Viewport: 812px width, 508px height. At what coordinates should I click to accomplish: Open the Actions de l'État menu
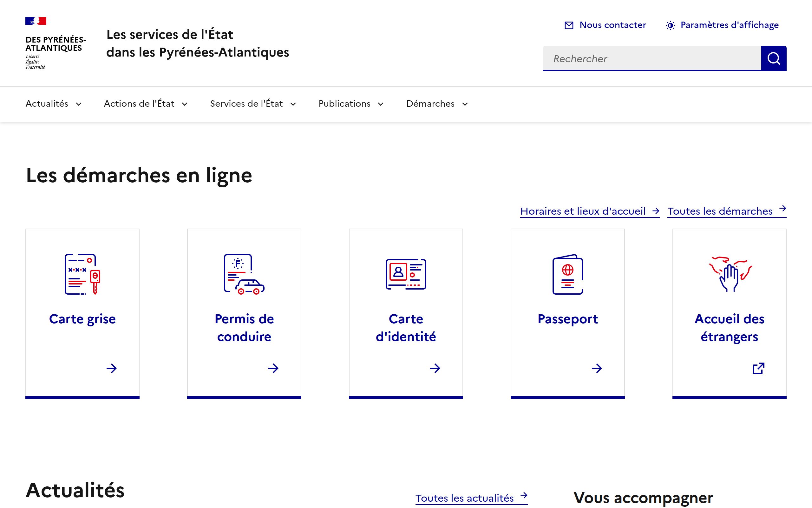pyautogui.click(x=146, y=104)
